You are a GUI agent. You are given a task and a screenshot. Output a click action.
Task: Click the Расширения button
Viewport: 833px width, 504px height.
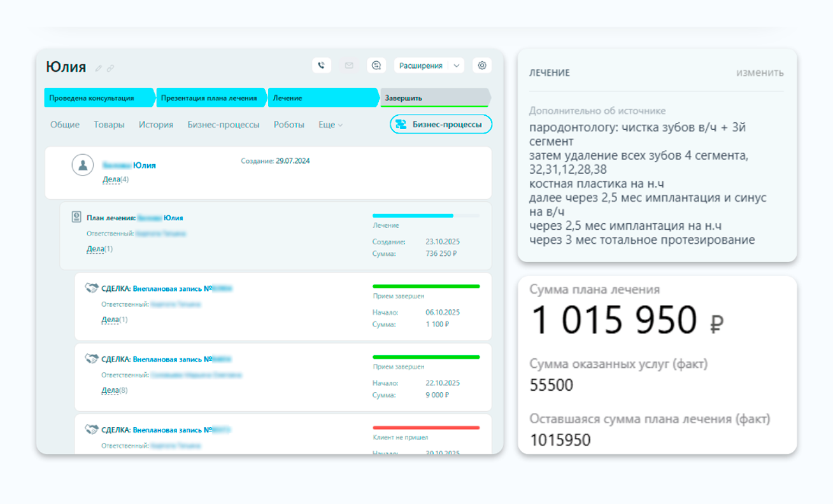[421, 65]
